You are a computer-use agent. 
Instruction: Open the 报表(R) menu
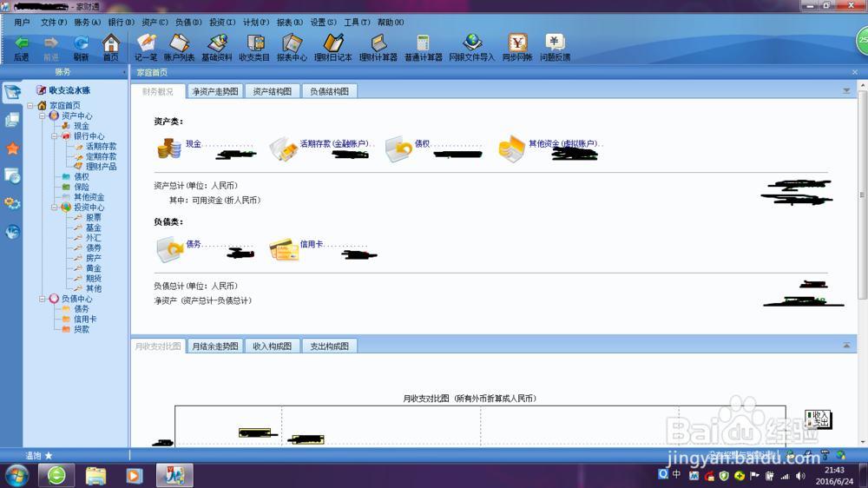click(x=290, y=23)
